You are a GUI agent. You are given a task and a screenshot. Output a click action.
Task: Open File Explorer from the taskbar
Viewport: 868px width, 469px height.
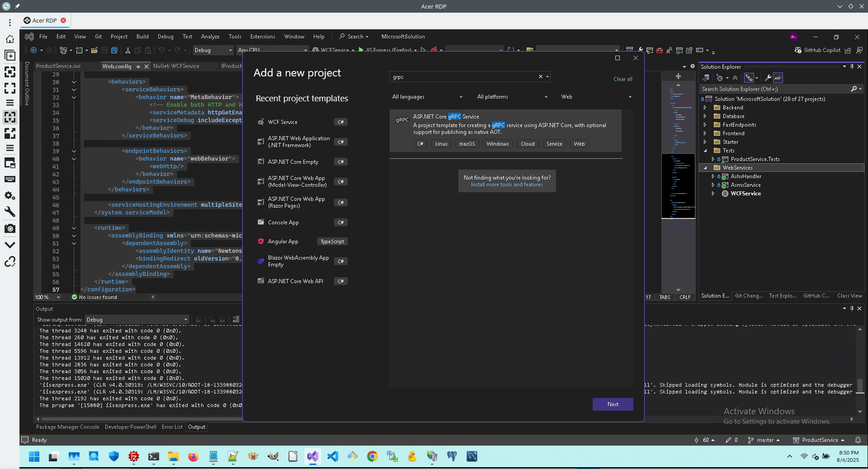tap(173, 456)
